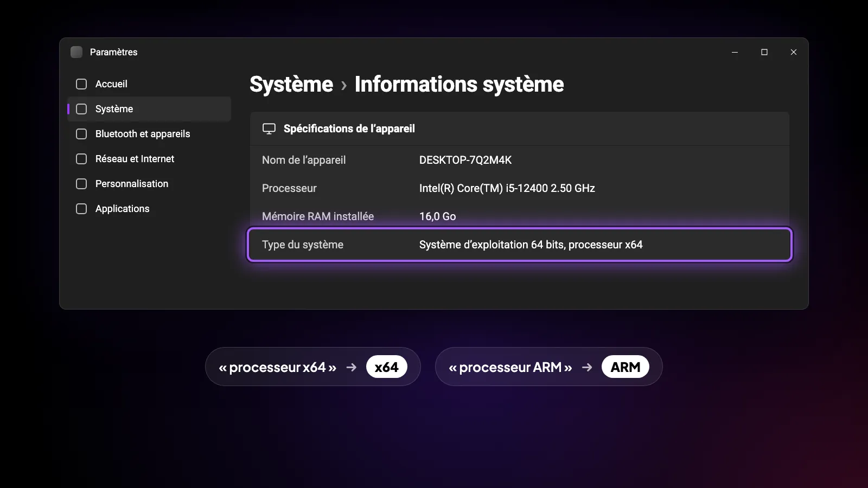Image resolution: width=868 pixels, height=488 pixels.
Task: Open Applications settings
Action: [x=149, y=209]
